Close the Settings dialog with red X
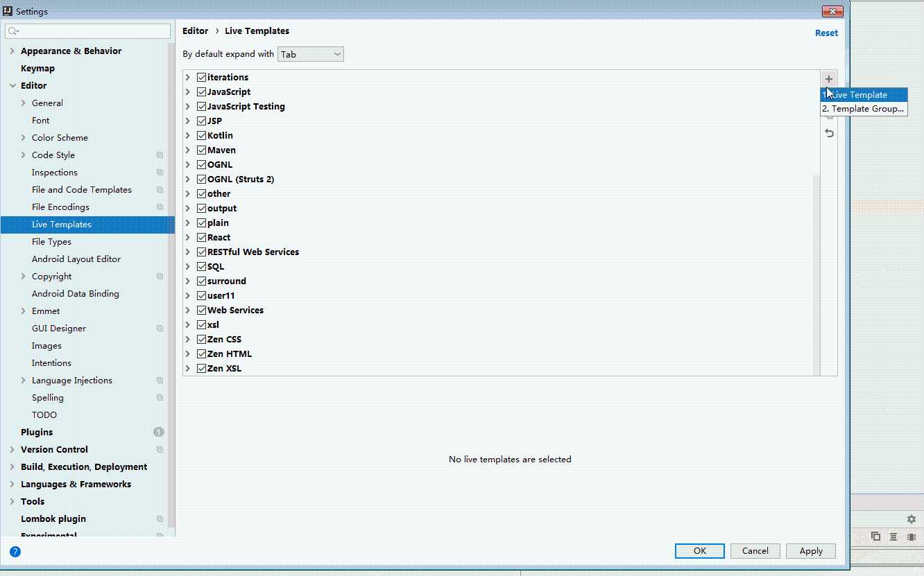Viewport: 924px width, 576px height. (x=832, y=11)
